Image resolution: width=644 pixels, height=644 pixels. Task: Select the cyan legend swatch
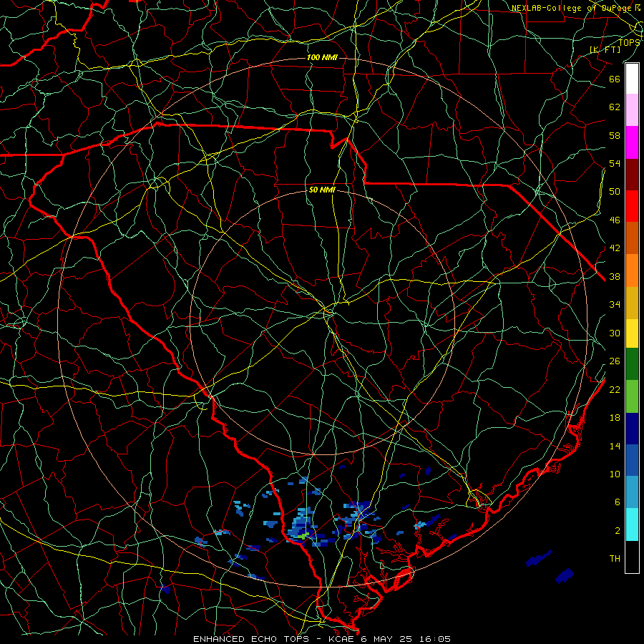pyautogui.click(x=632, y=525)
